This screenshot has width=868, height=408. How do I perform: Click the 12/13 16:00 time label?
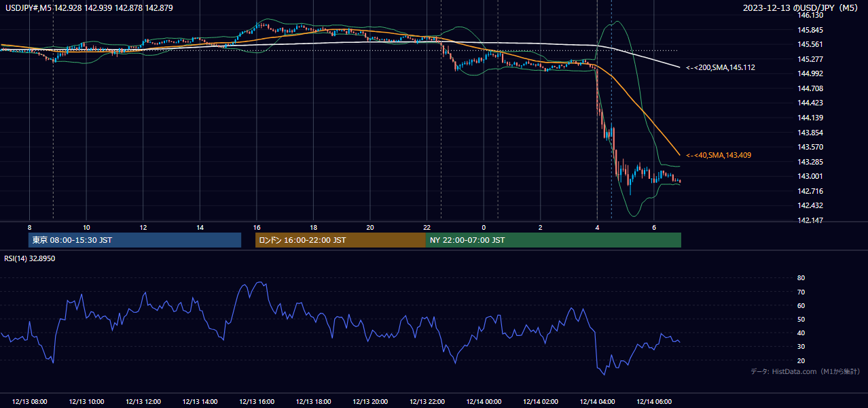(257, 402)
